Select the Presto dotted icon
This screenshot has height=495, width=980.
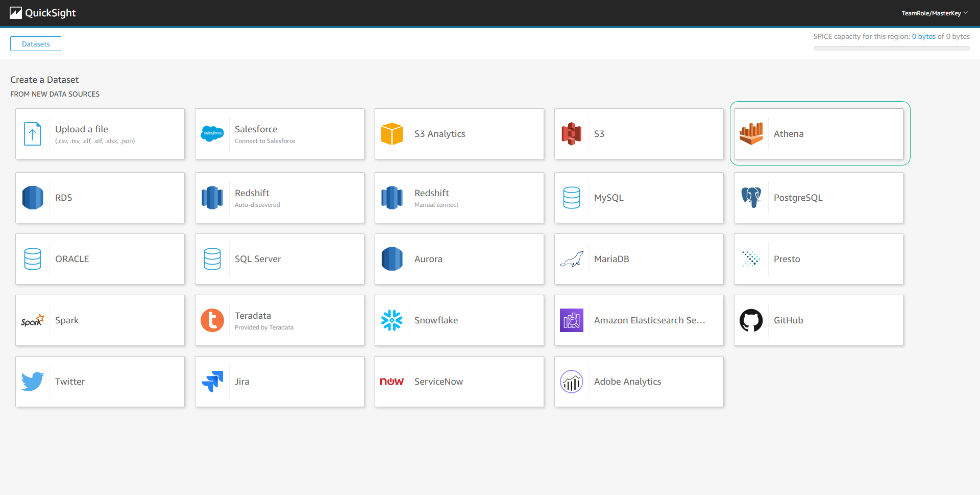pyautogui.click(x=751, y=259)
